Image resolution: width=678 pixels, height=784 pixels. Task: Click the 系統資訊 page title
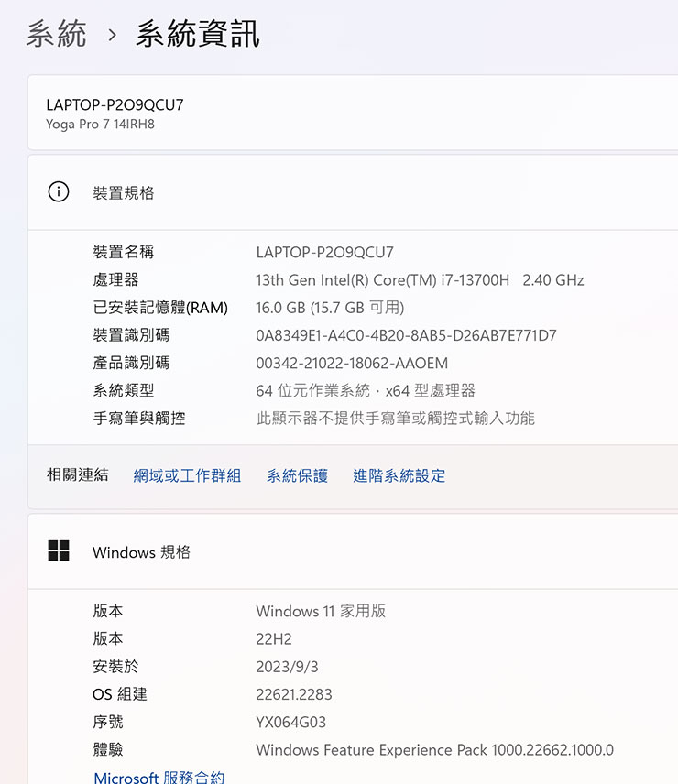198,34
